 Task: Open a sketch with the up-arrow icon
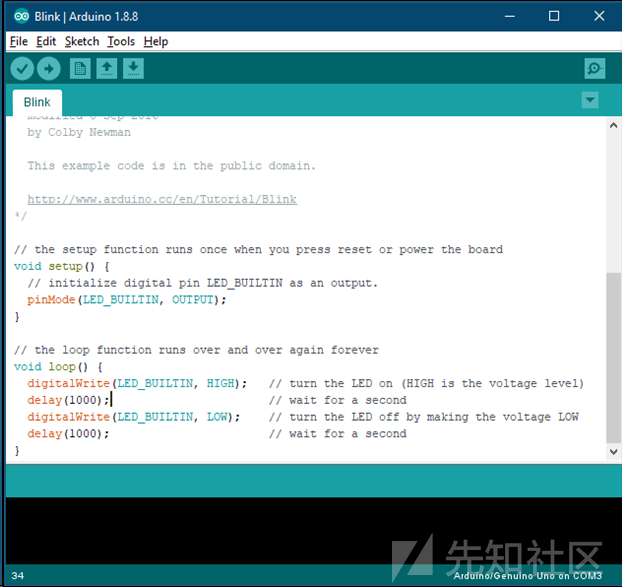pyautogui.click(x=107, y=69)
